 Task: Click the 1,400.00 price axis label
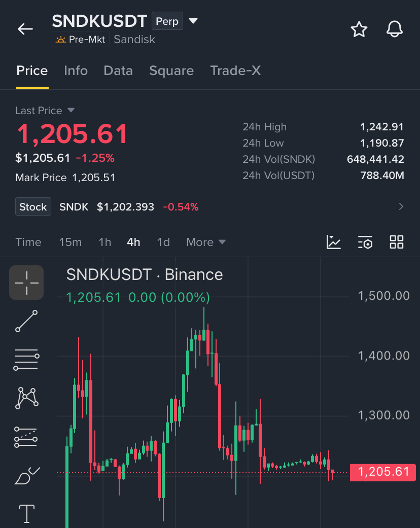tap(383, 356)
